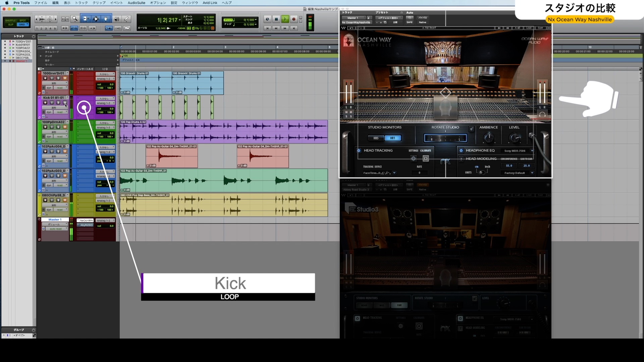Open the ファイル menu
The height and width of the screenshot is (362, 644).
click(x=41, y=3)
